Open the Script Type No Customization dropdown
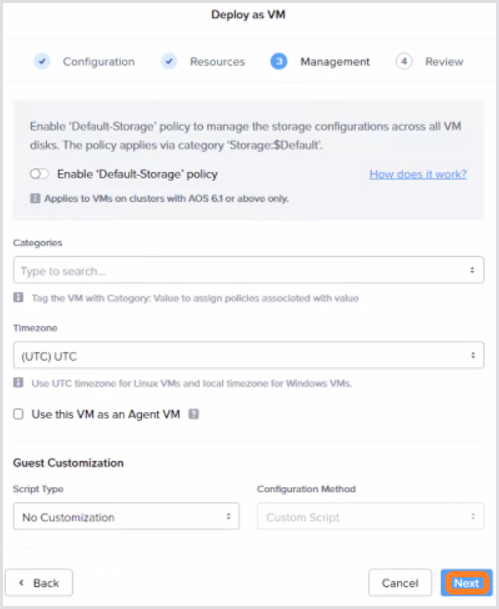This screenshot has height=609, width=499. [126, 516]
